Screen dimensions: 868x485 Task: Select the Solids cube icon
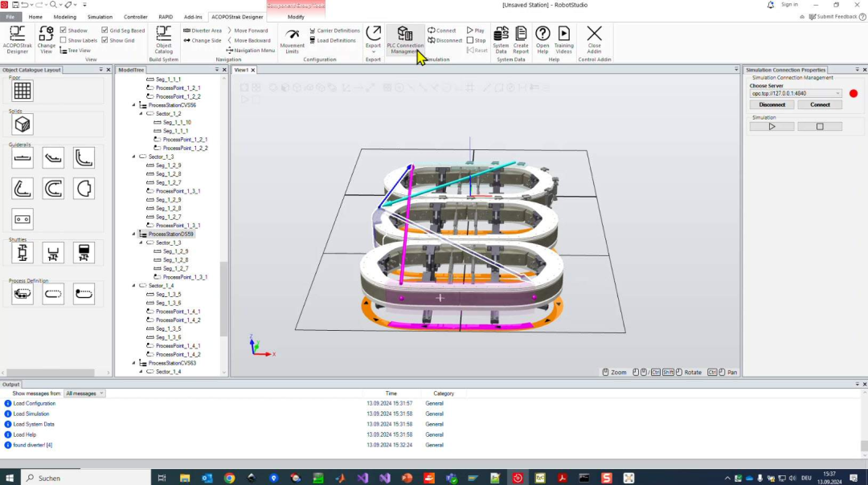click(23, 124)
